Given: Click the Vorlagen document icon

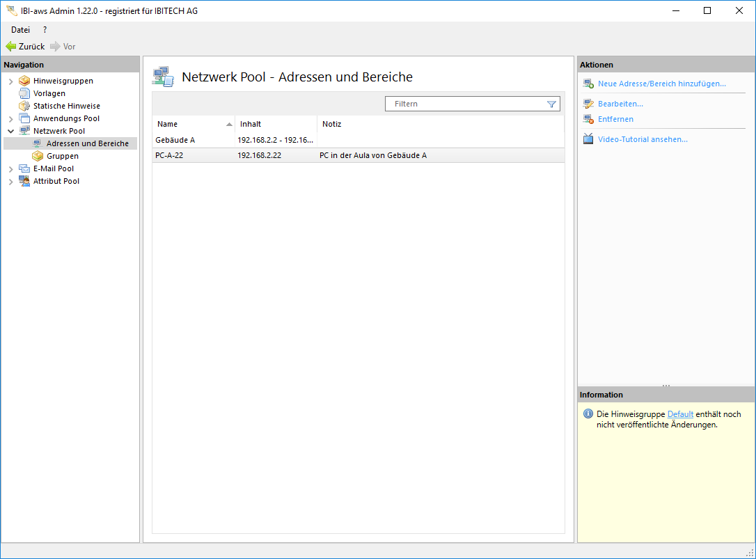Looking at the screenshot, I should point(24,93).
